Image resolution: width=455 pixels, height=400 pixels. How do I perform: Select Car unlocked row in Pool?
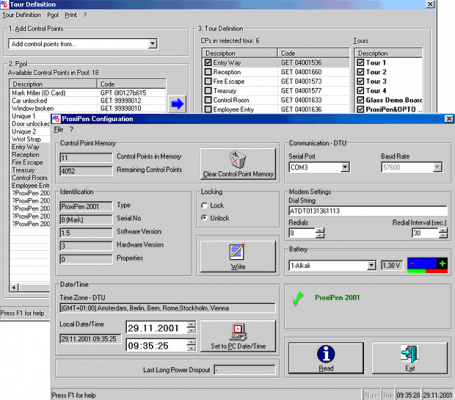pos(88,100)
